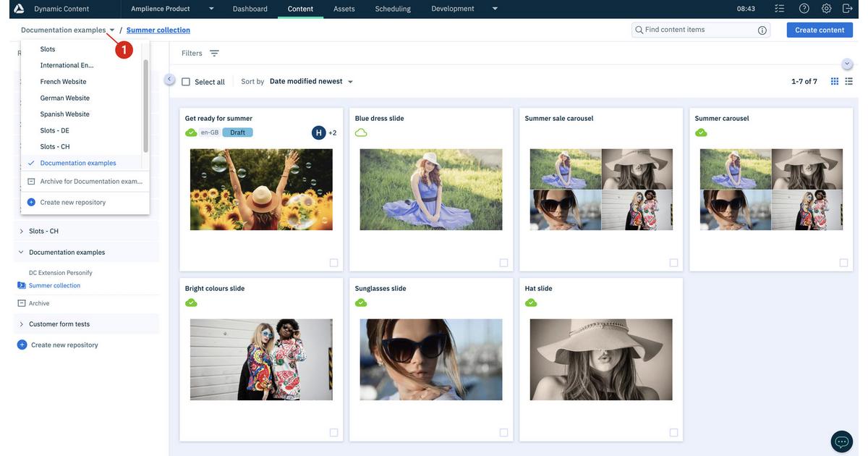Open DC Extension Personify in sidebar
This screenshot has width=868, height=456.
pyautogui.click(x=61, y=273)
